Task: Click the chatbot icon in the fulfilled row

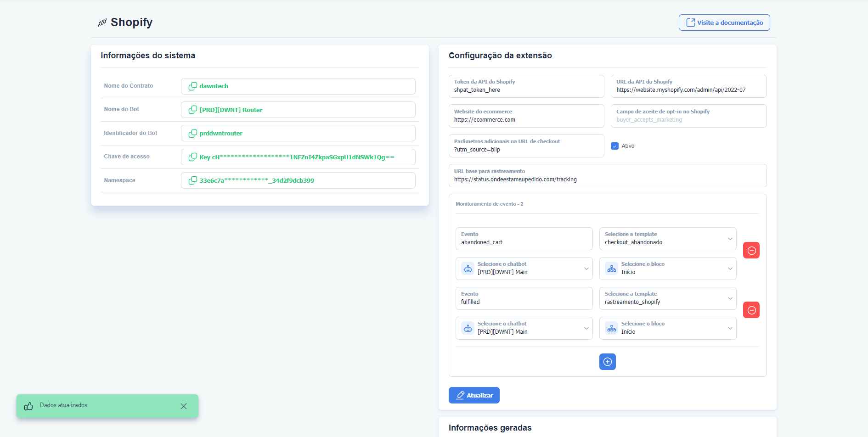Action: 468,328
